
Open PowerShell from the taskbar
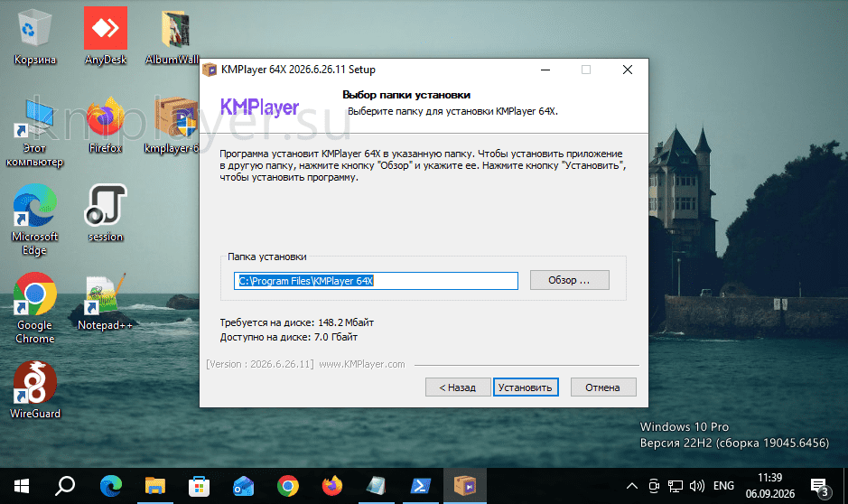pos(421,486)
